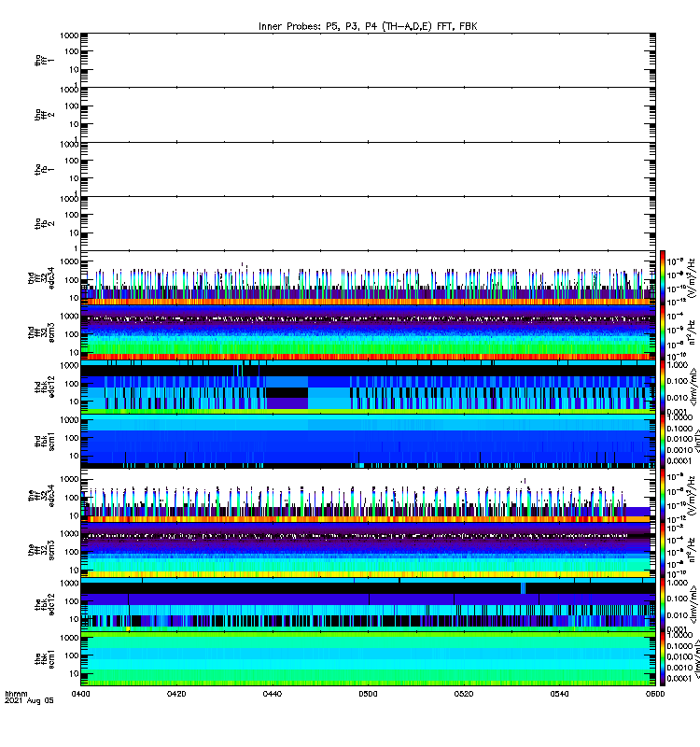Click the 0500 time axis label
Screen dimensions: 700x747
[368, 694]
